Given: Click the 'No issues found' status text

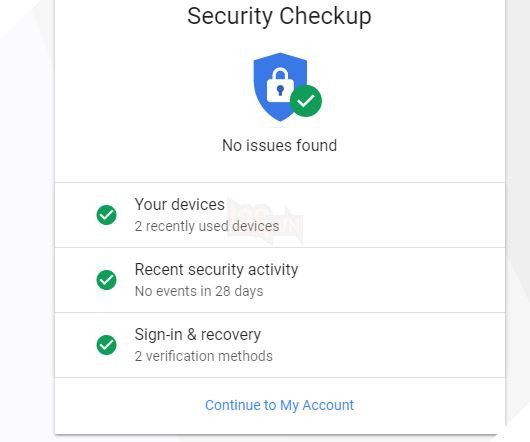Looking at the screenshot, I should pos(280,145).
